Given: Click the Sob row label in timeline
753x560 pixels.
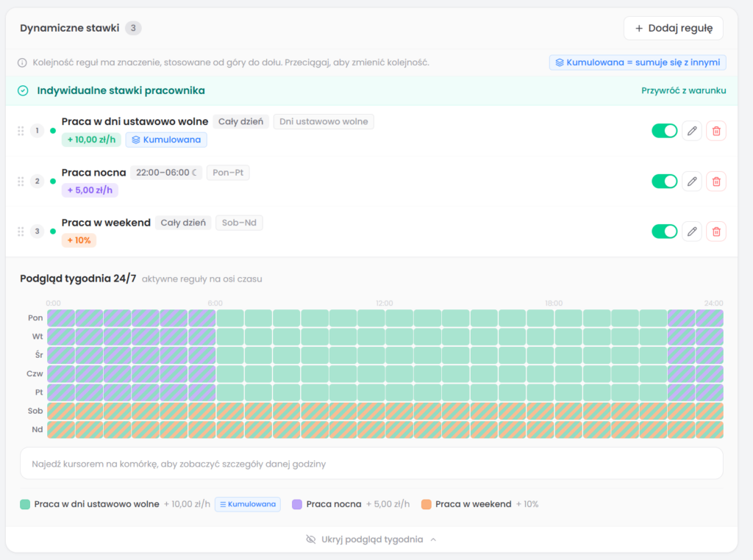Looking at the screenshot, I should [35, 412].
